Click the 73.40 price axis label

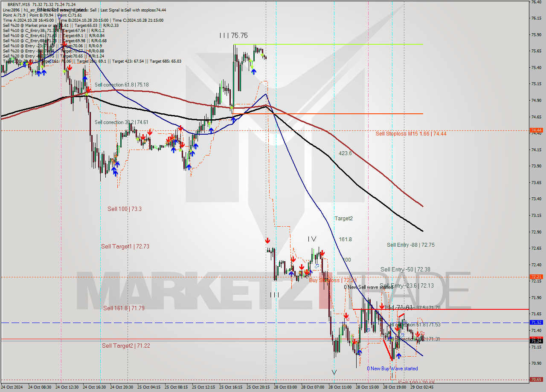pos(537,199)
